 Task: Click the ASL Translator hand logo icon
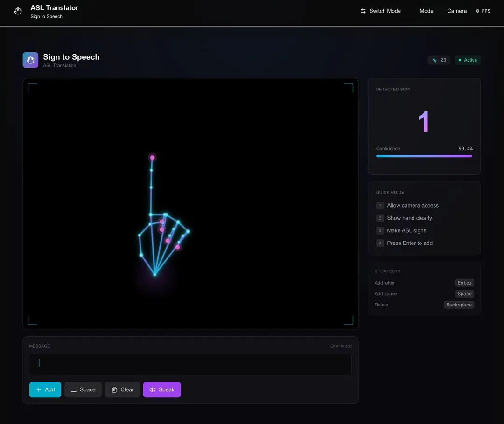(18, 11)
